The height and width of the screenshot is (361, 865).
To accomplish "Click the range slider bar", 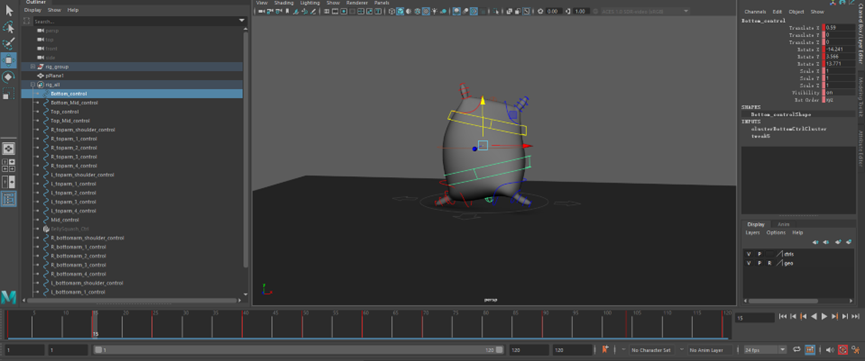I will coord(298,350).
